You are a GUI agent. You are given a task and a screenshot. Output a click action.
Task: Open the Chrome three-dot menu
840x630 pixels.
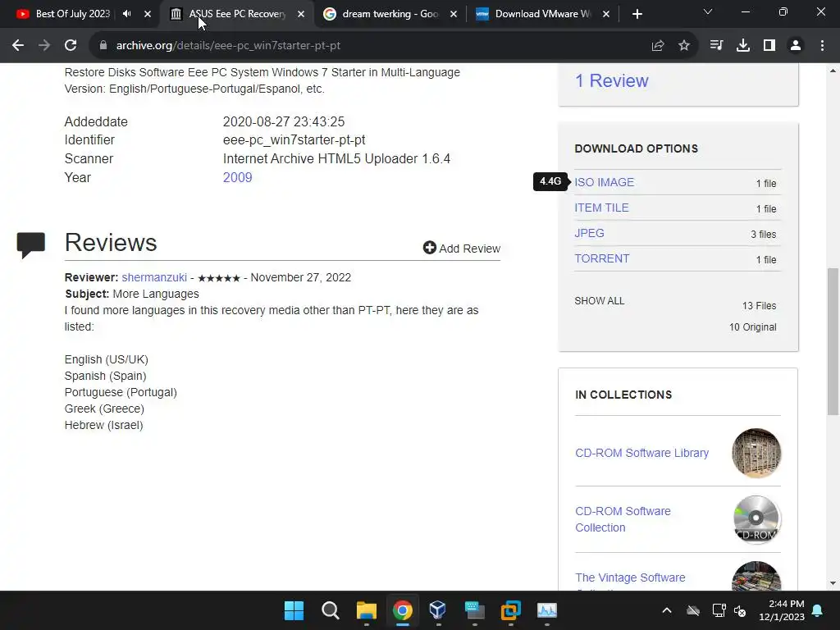[x=822, y=46]
